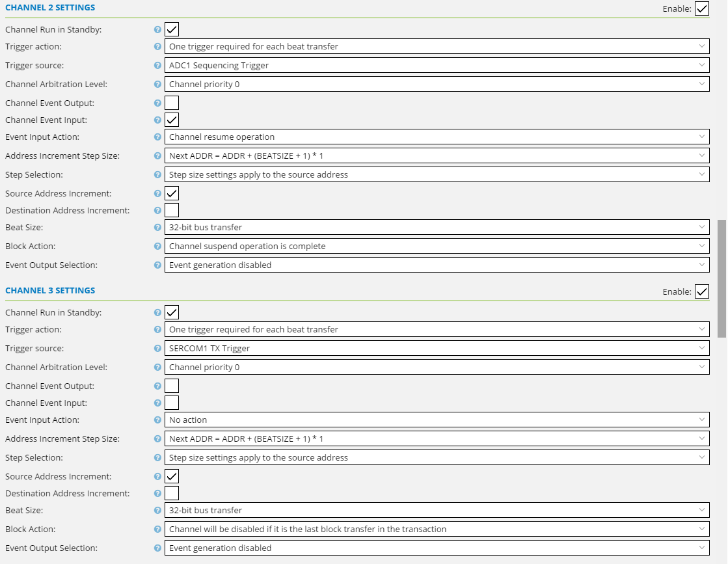Expand Channel 3 Event Input Action dropdown
This screenshot has width=728, height=564.
pyautogui.click(x=437, y=420)
